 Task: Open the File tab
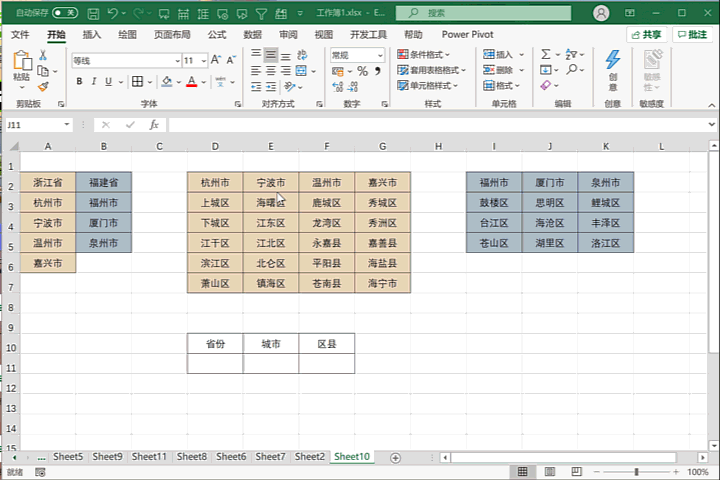[x=20, y=34]
